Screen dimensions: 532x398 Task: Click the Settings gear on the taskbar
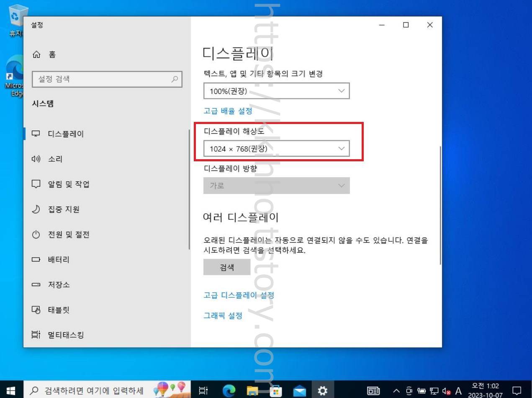[x=323, y=390]
